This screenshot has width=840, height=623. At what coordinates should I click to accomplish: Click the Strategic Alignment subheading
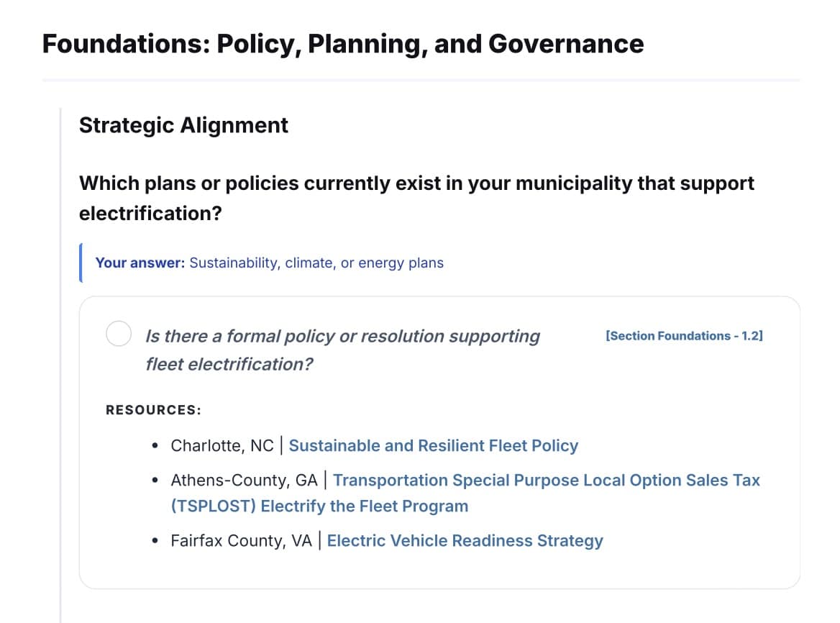[183, 125]
